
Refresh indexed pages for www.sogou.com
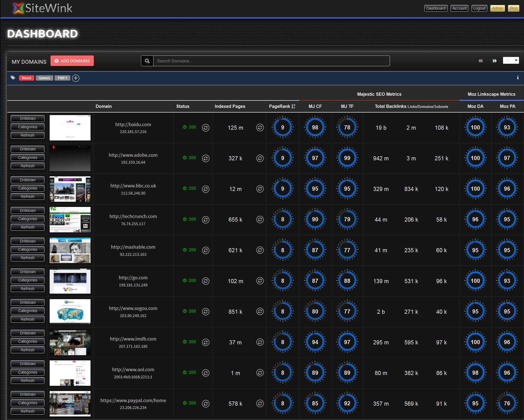pyautogui.click(x=260, y=311)
